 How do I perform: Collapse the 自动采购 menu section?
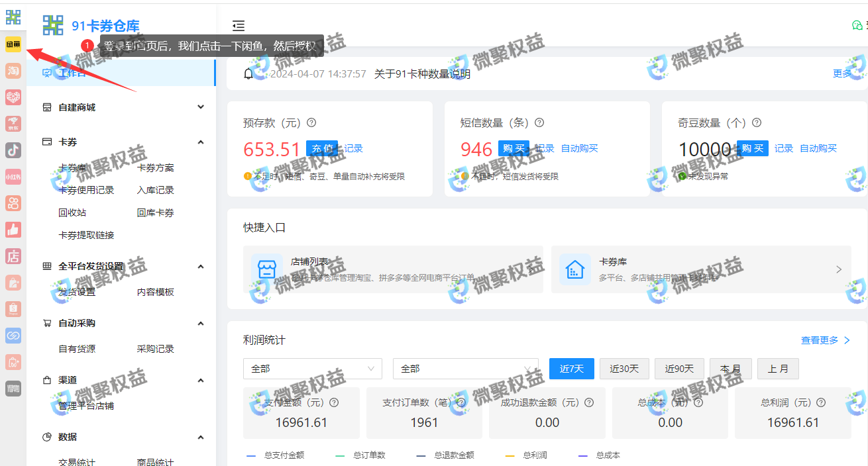(x=201, y=323)
